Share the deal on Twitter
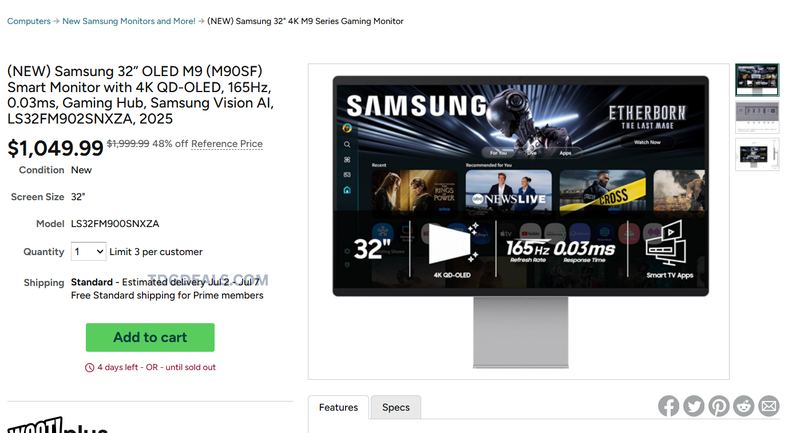The width and height of the screenshot is (800, 433). tap(693, 406)
